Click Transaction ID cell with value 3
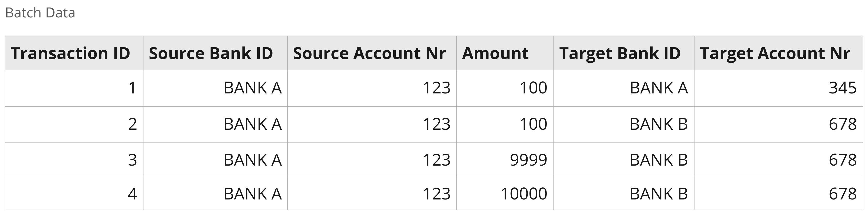 [x=132, y=160]
